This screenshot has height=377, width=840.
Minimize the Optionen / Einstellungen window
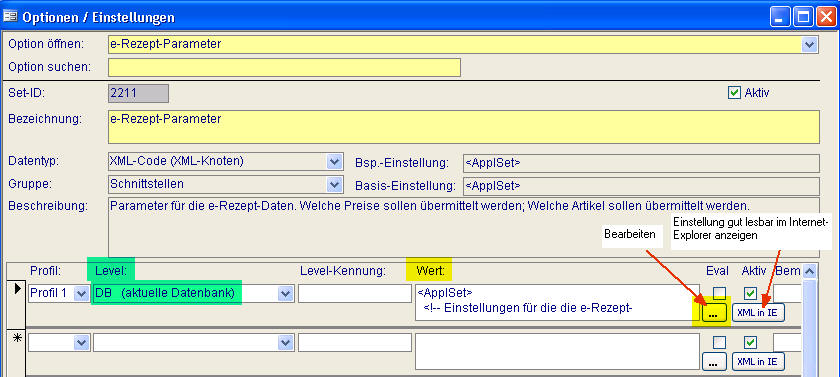click(x=780, y=17)
